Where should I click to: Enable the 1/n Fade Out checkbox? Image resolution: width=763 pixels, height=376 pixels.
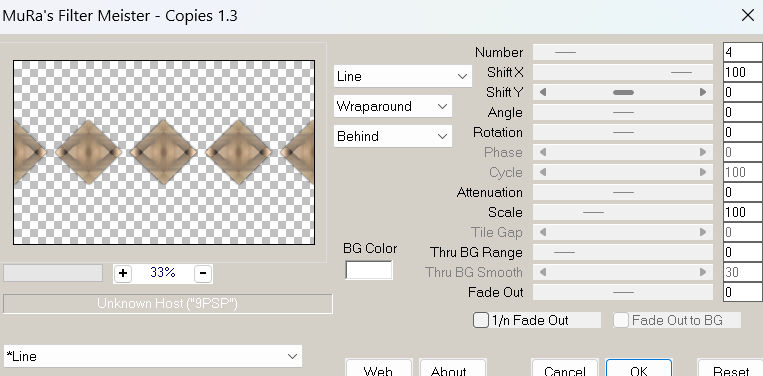481,321
